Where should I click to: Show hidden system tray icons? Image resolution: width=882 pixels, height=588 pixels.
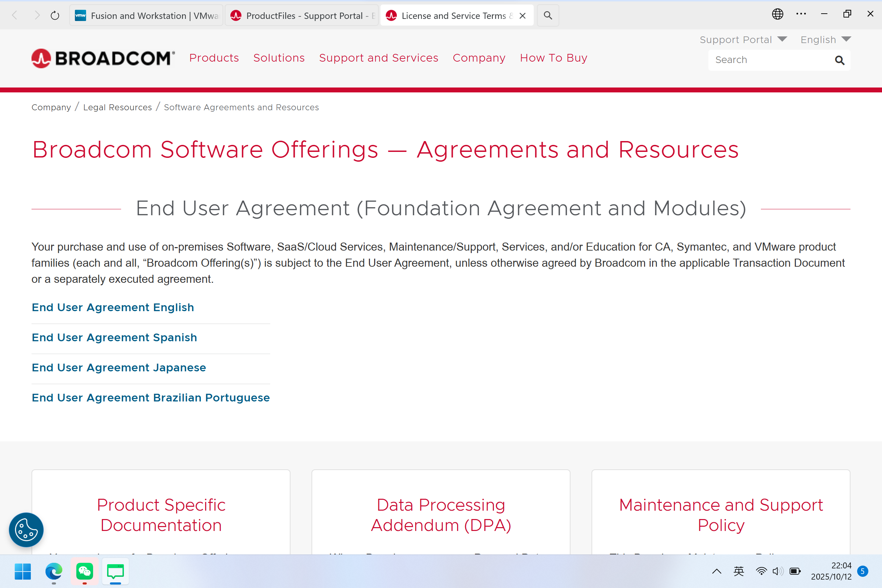[716, 571]
